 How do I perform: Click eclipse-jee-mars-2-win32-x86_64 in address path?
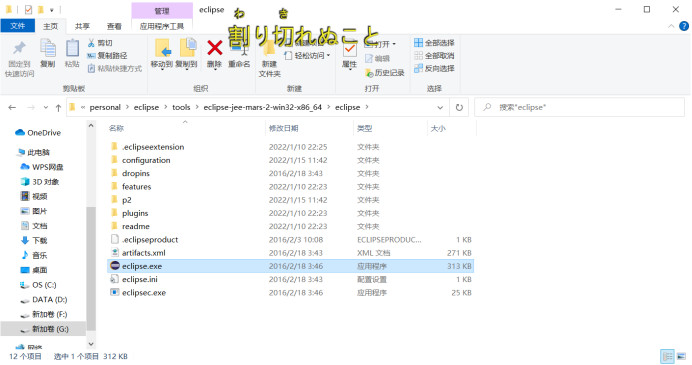point(263,107)
